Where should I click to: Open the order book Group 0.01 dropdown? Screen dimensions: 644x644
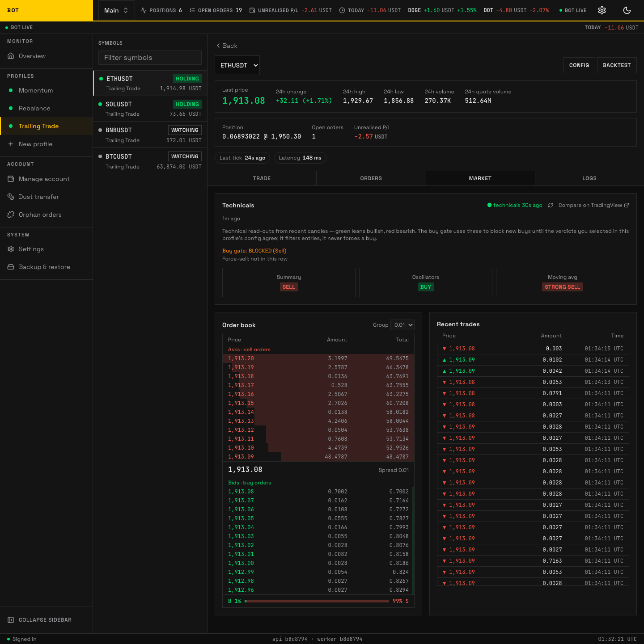pyautogui.click(x=402, y=325)
